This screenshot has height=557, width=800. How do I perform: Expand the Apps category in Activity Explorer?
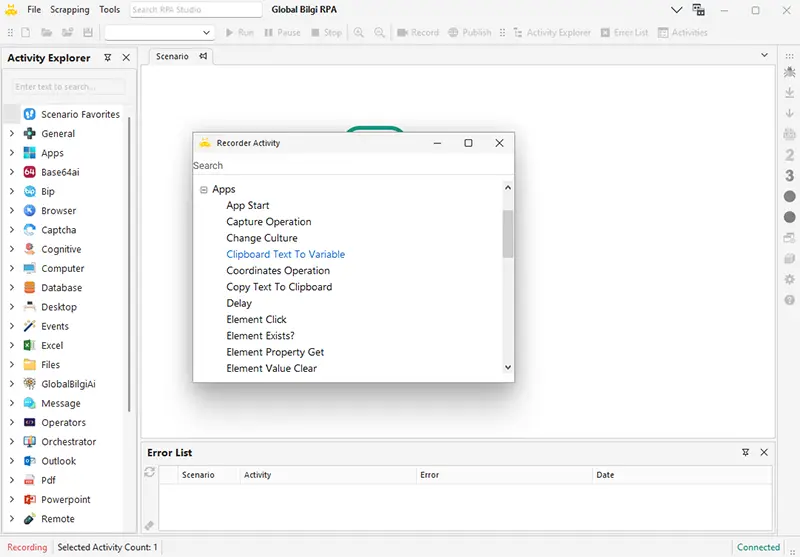coord(12,153)
